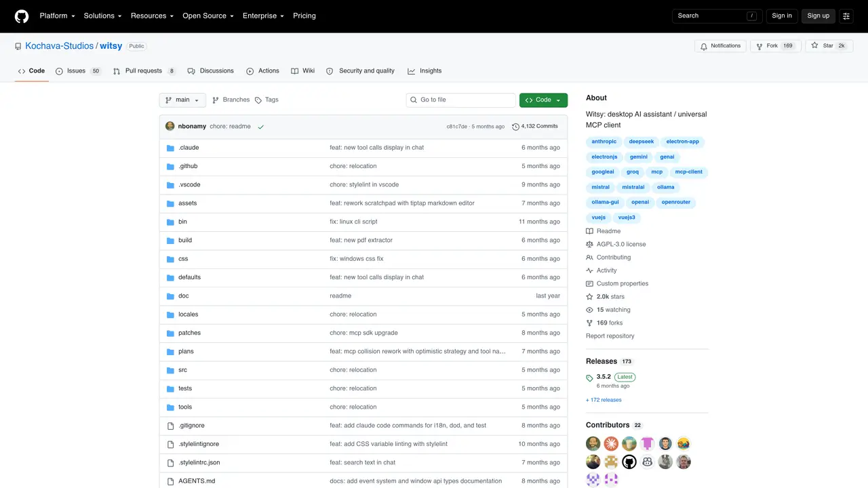Screen dimensions: 868x488
Task: Click the green commit status checkmark
Action: 260,127
